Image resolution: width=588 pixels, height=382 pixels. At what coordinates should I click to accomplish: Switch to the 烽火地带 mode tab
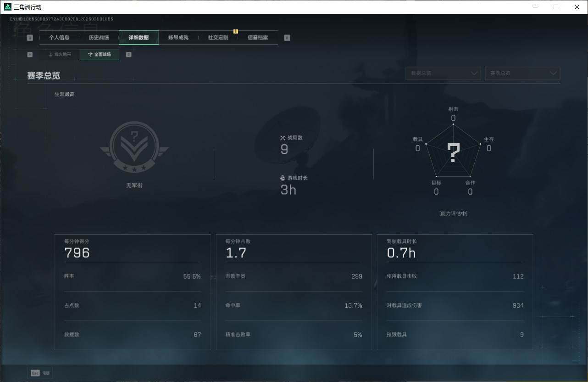click(60, 55)
